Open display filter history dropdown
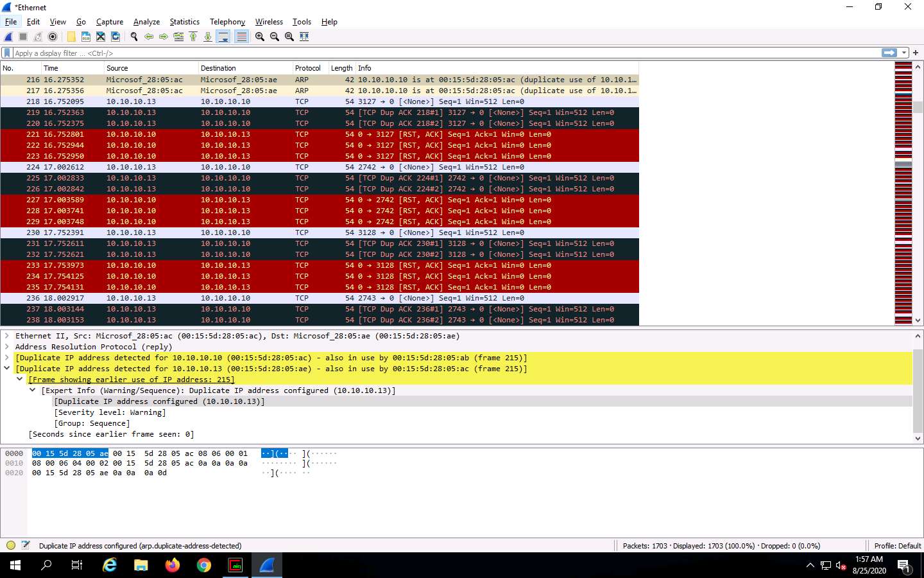The width and height of the screenshot is (924, 578). (904, 53)
